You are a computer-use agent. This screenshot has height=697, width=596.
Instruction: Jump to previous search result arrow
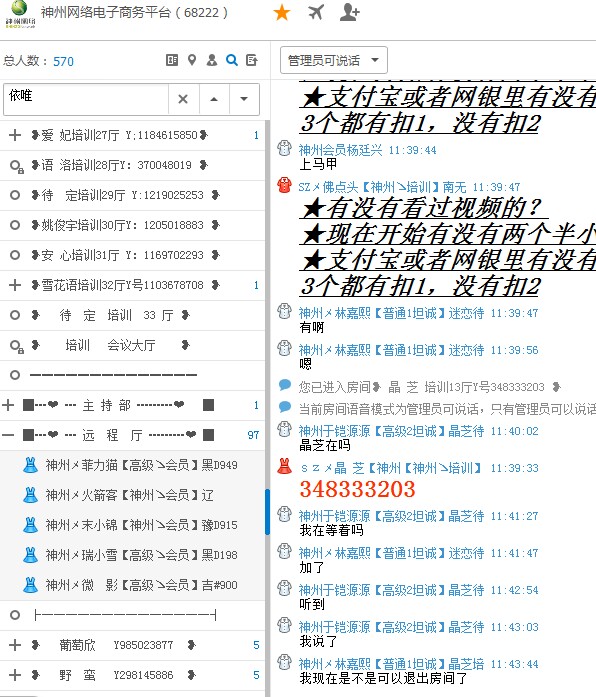214,99
